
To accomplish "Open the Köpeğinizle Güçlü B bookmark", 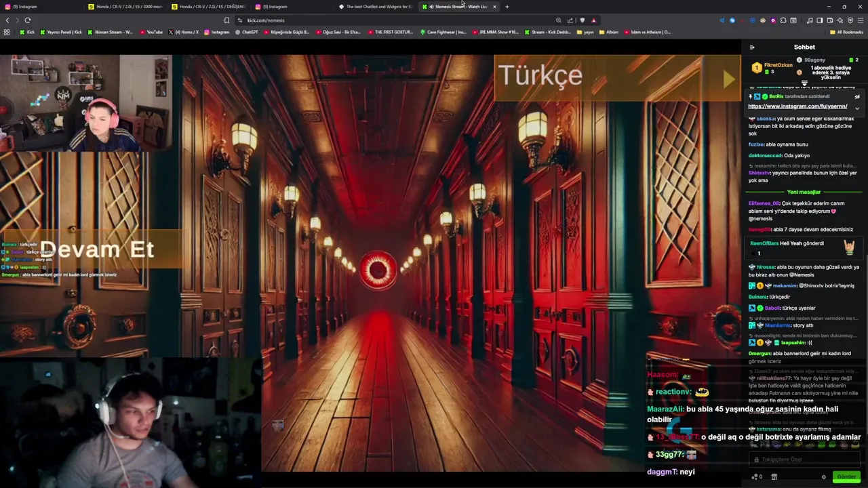I will coord(286,32).
